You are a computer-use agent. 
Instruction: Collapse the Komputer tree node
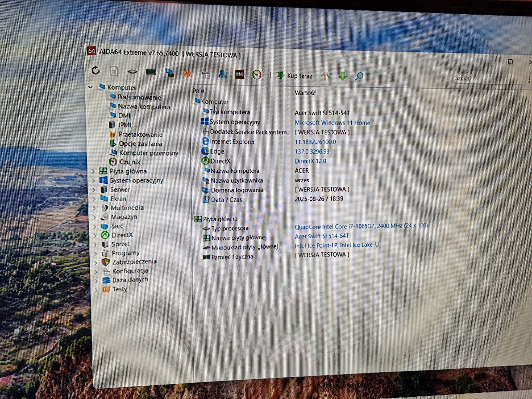[x=90, y=87]
